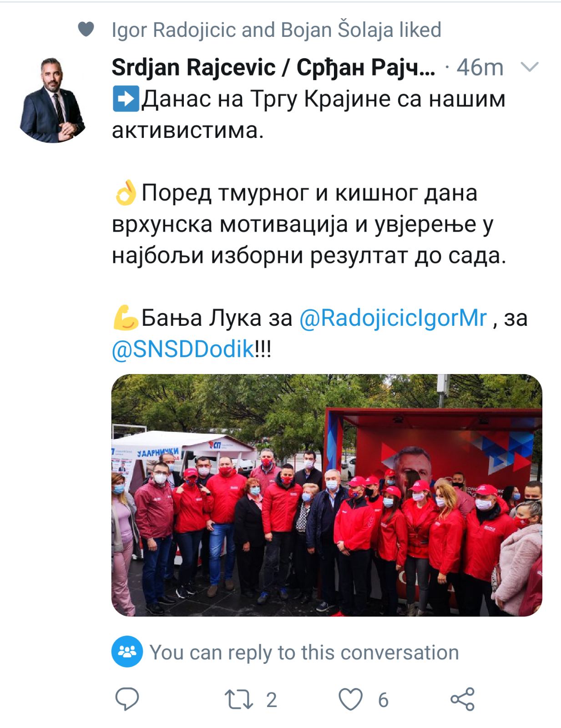Click the flexed bicep emoji before Бања Лука

pyautogui.click(x=126, y=318)
